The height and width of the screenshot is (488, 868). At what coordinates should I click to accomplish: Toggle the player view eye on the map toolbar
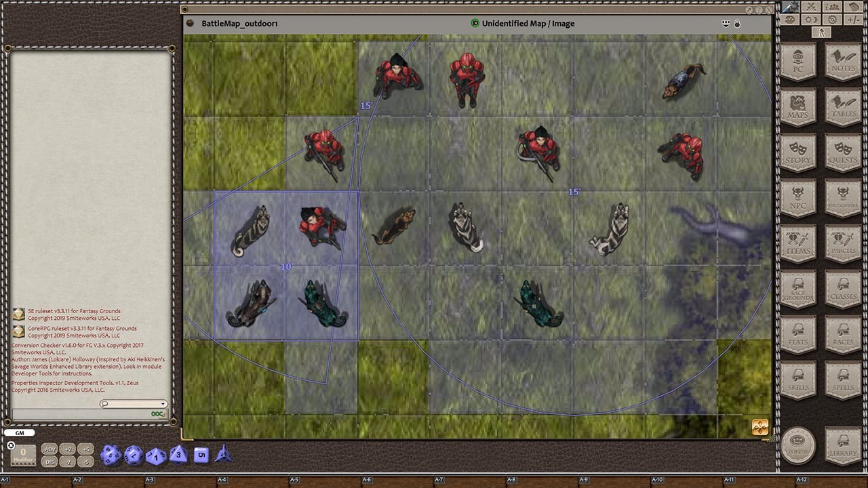coord(726,24)
